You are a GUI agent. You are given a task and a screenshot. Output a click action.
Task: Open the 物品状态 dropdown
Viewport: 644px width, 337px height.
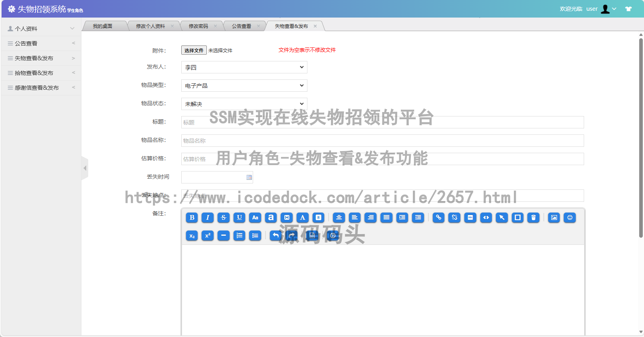point(244,104)
